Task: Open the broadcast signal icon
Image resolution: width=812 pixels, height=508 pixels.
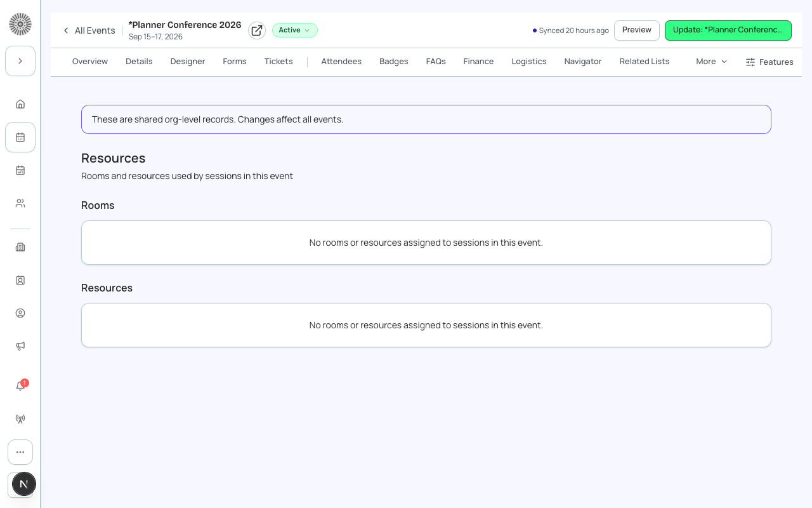Action: point(20,419)
